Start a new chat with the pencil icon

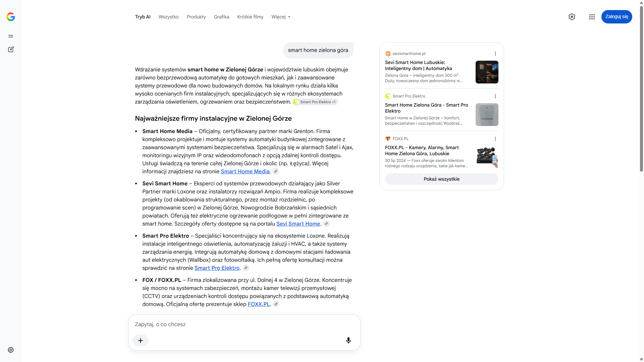pos(11,50)
